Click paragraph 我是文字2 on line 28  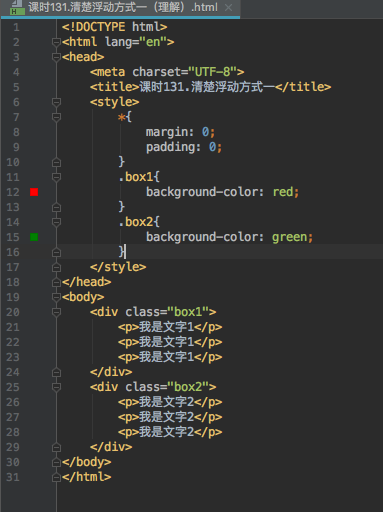(170, 432)
